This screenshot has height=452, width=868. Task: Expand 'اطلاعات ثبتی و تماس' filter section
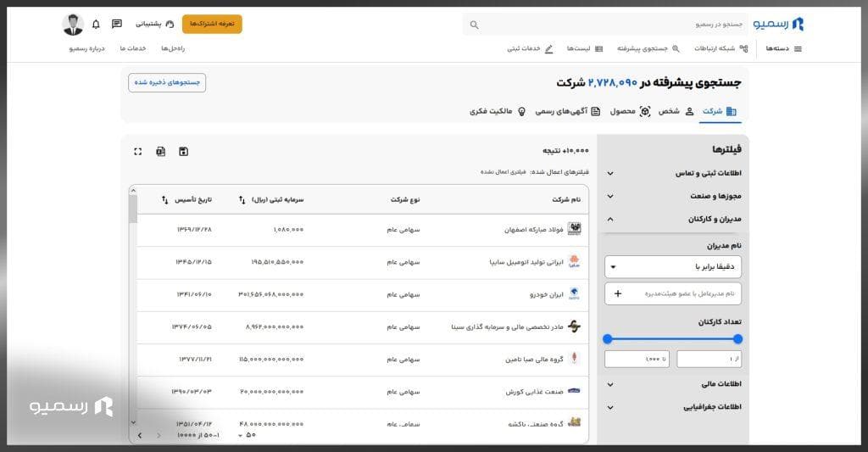pyautogui.click(x=673, y=173)
